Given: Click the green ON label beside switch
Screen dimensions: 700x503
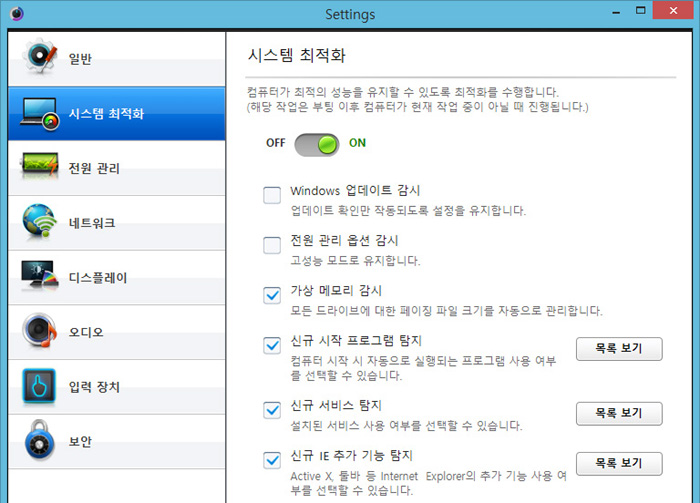Looking at the screenshot, I should [357, 143].
